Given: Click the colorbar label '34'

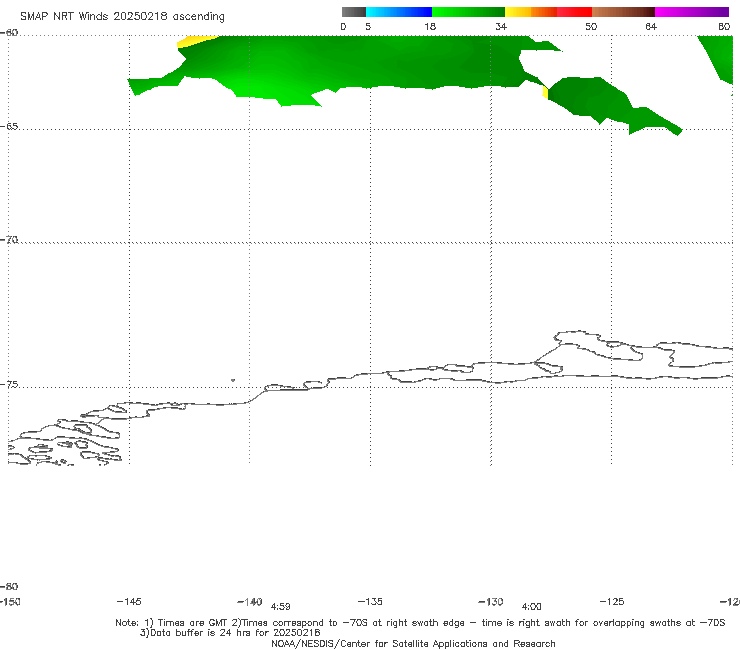Looking at the screenshot, I should pos(501,27).
